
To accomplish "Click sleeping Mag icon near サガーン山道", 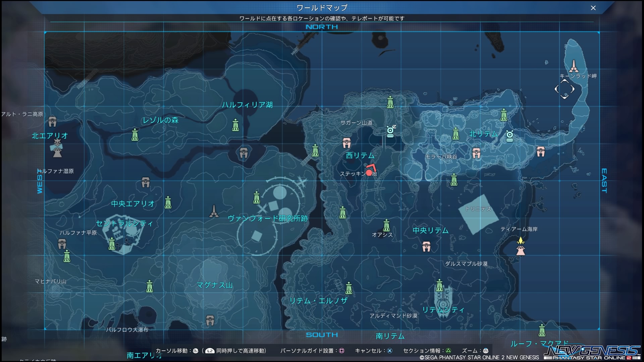I will (390, 131).
